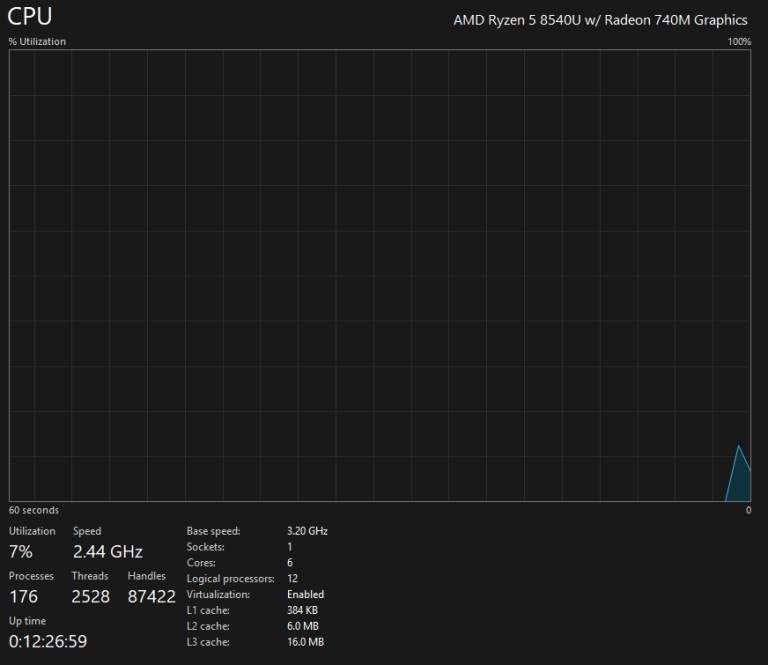This screenshot has height=665, width=768.
Task: Select the AMD Ryzen 5 8540U processor name
Action: coord(600,19)
